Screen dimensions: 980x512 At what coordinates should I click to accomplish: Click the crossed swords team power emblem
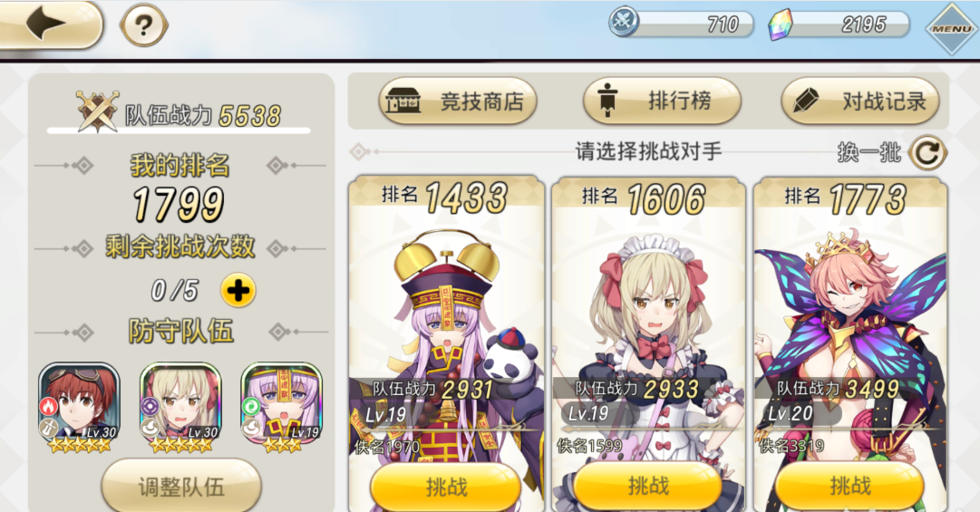[97, 111]
